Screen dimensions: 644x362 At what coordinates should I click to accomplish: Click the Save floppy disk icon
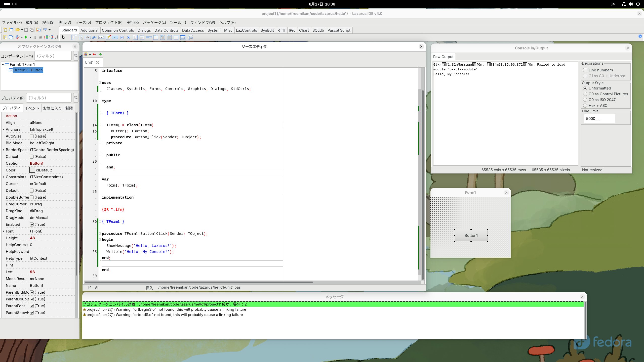[x=26, y=30]
